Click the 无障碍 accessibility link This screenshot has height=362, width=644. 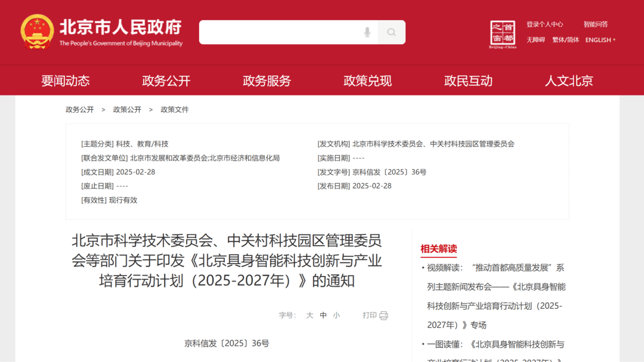coord(535,40)
